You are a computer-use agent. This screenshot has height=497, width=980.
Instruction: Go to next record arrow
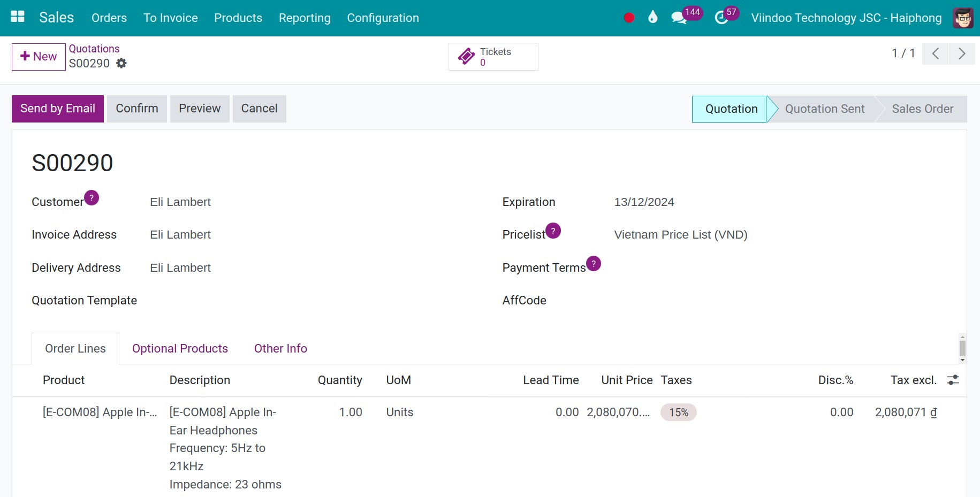[962, 53]
